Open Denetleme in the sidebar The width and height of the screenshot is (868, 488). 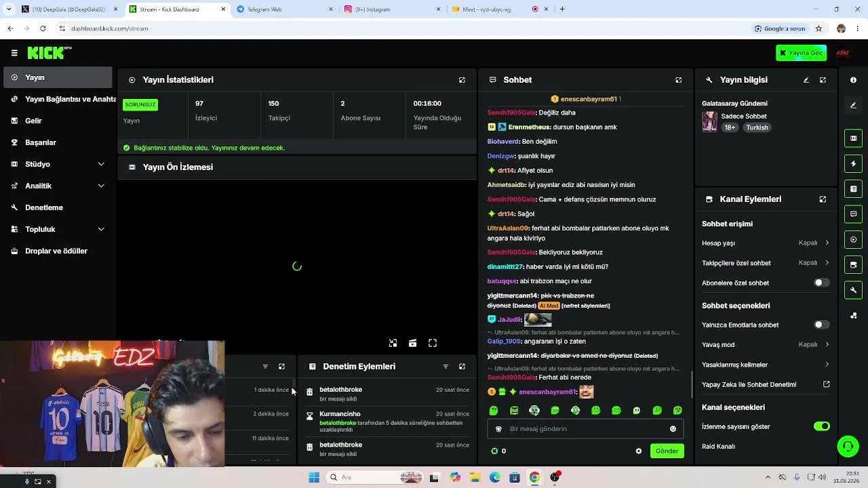57,207
